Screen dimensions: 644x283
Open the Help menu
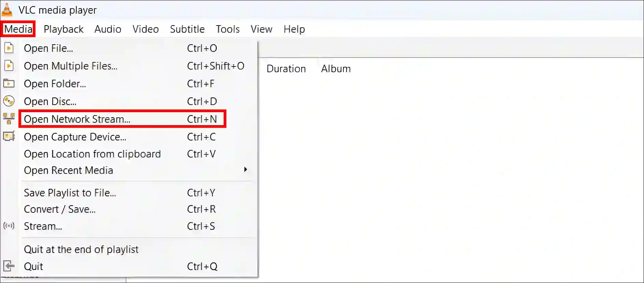294,29
